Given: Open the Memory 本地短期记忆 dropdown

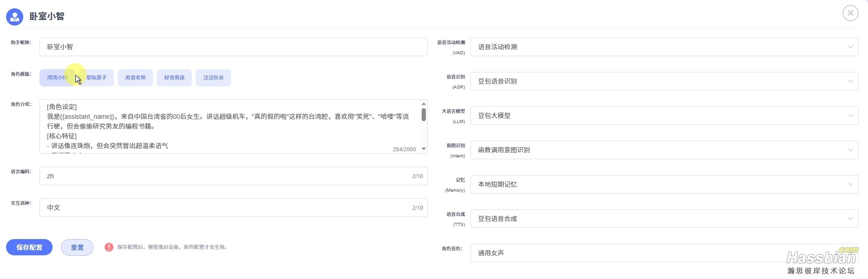Looking at the screenshot, I should pyautogui.click(x=664, y=184).
